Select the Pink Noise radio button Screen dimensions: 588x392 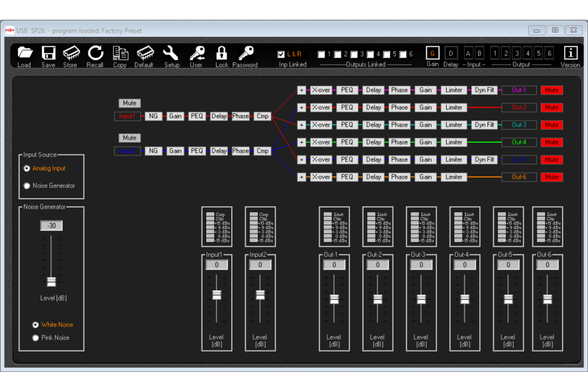click(35, 338)
